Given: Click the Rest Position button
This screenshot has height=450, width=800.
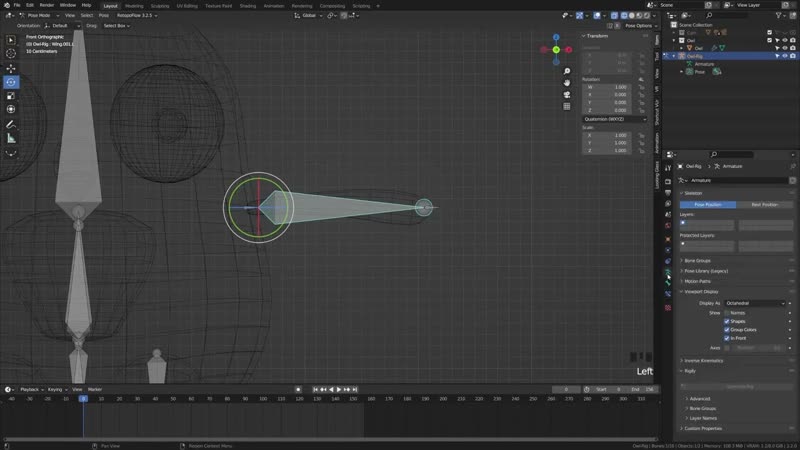Looking at the screenshot, I should click(764, 205).
